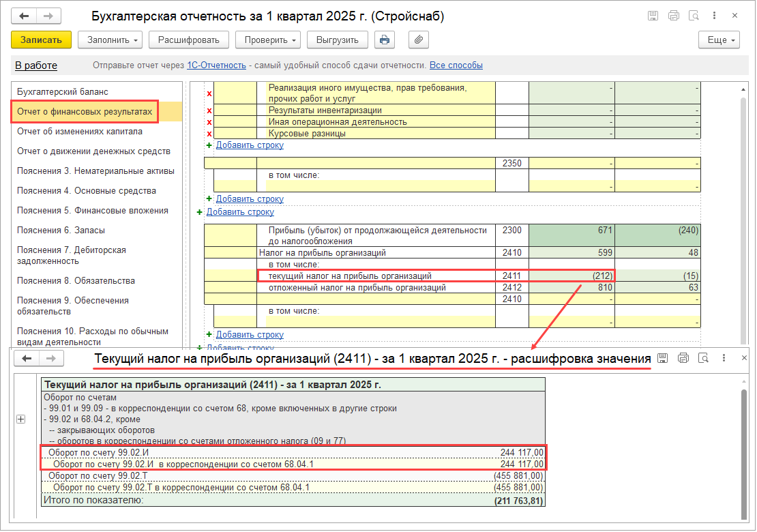
Task: Click the preview icon in the top title bar
Action: click(x=694, y=16)
